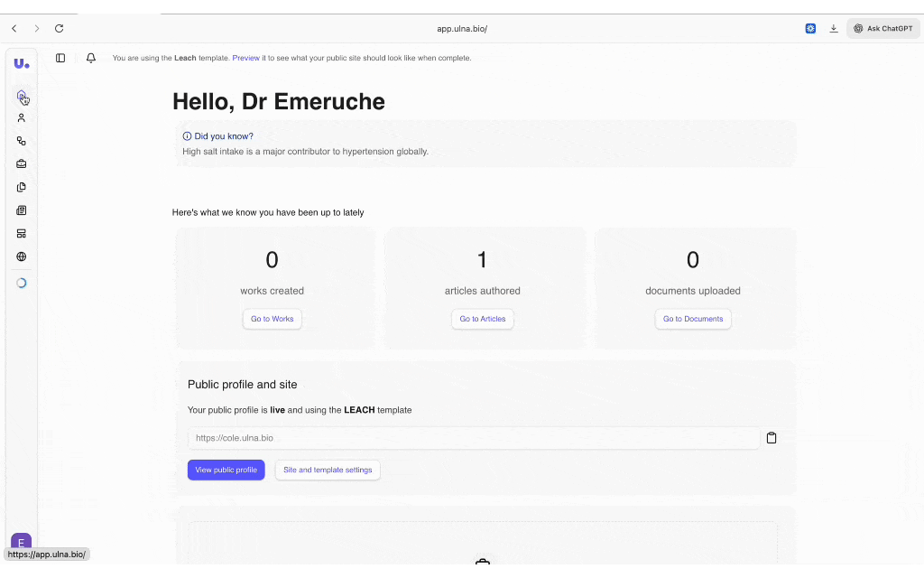Click Go to Articles
The width and height of the screenshot is (924, 578).
tap(482, 319)
